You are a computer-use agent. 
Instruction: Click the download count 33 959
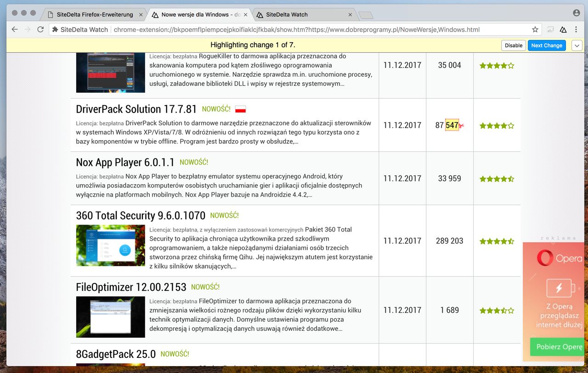[x=450, y=178]
